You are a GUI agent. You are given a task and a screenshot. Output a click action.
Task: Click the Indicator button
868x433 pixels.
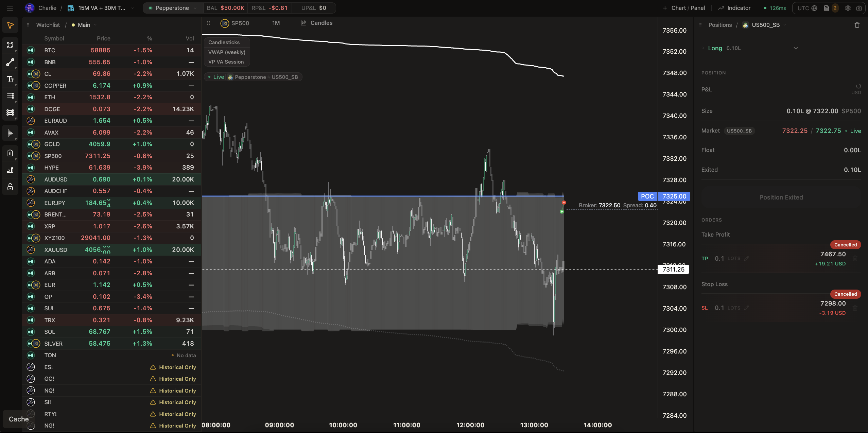734,8
